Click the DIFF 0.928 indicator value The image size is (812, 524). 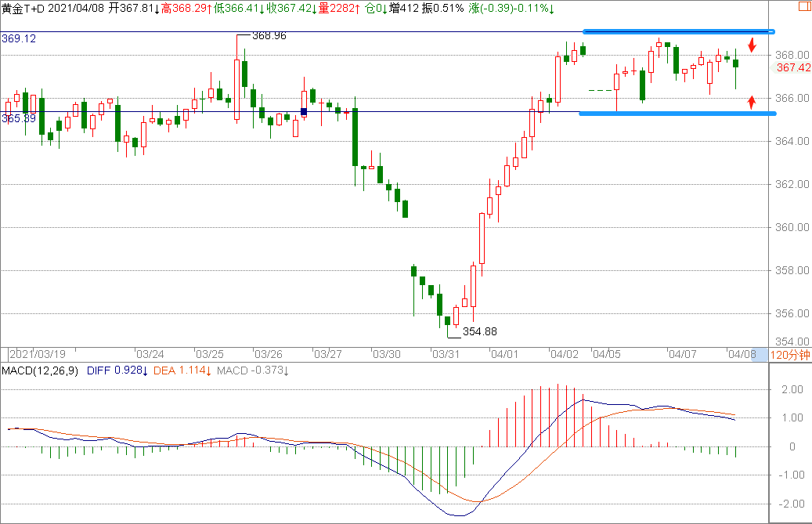[x=117, y=370]
